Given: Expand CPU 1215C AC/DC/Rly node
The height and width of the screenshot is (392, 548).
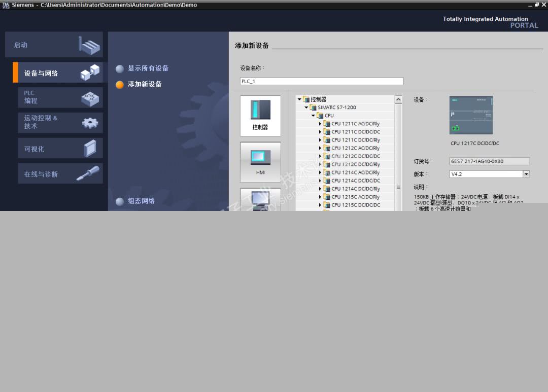Looking at the screenshot, I should 320,197.
